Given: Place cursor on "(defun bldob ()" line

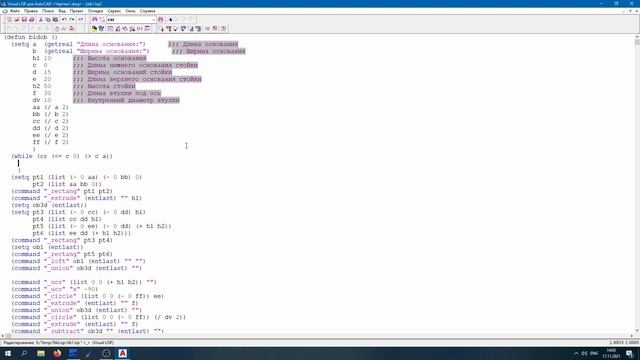Looking at the screenshot, I should click(x=31, y=37).
